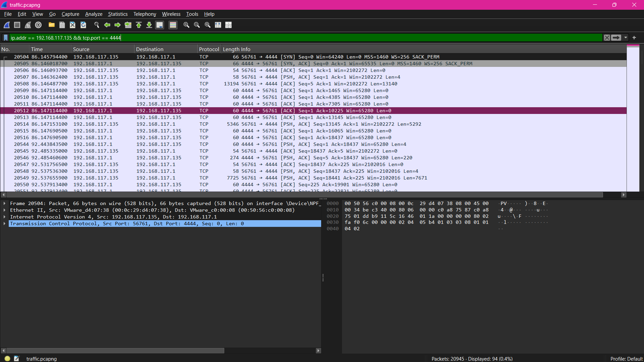
Task: Expand the Transmission Control Protocol row
Action: (4, 224)
